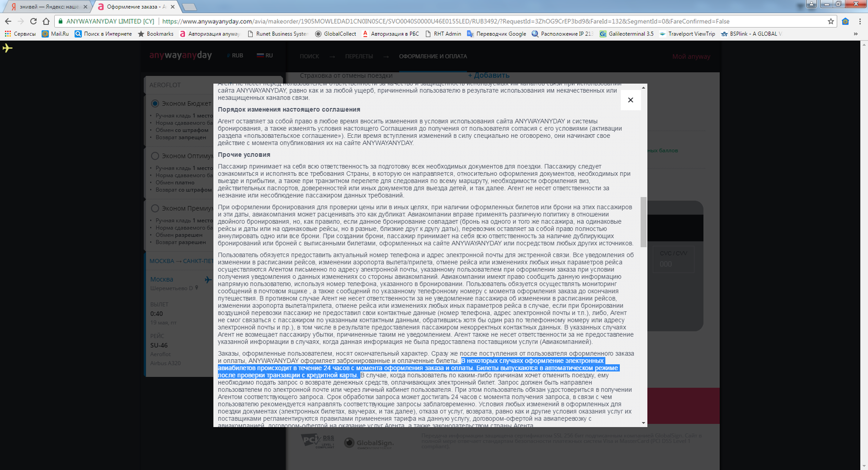Open the browser home page icon
This screenshot has height=470, width=868.
46,21
